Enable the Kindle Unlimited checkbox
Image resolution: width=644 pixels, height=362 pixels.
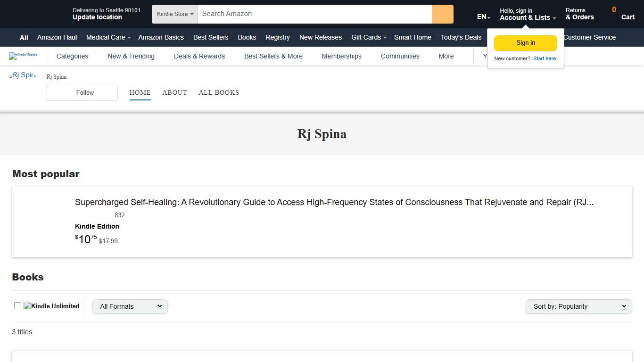(x=17, y=305)
